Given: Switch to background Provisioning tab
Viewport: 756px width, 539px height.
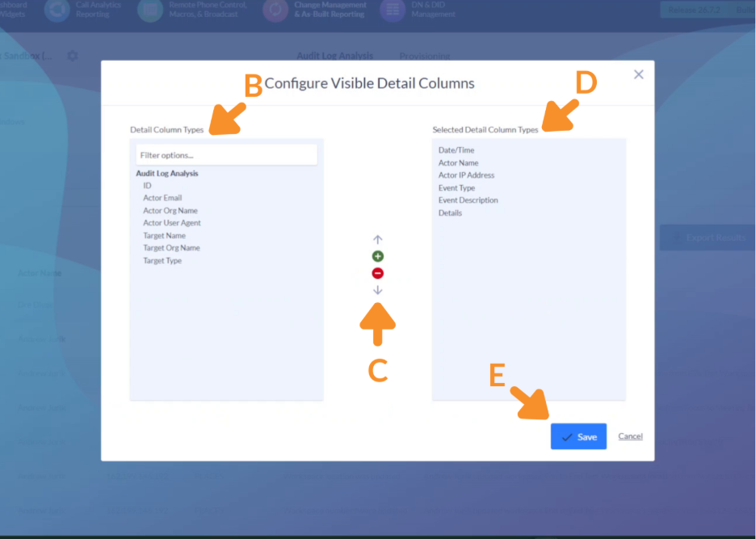Looking at the screenshot, I should [424, 57].
